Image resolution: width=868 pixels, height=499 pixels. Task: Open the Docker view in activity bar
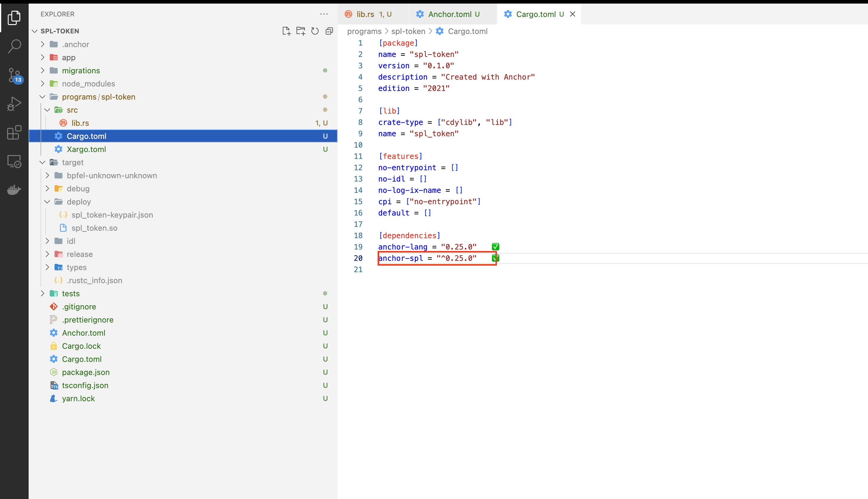coord(14,190)
